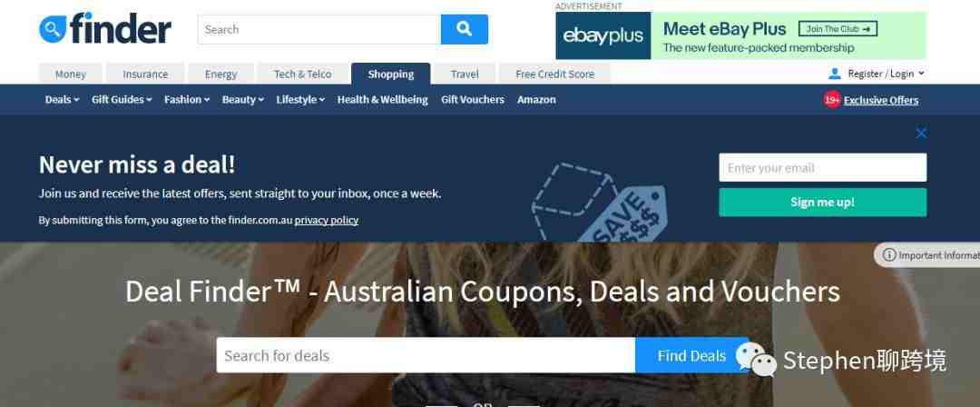Screen dimensions: 980x407
Task: Expand the Deals dropdown menu
Action: (62, 100)
